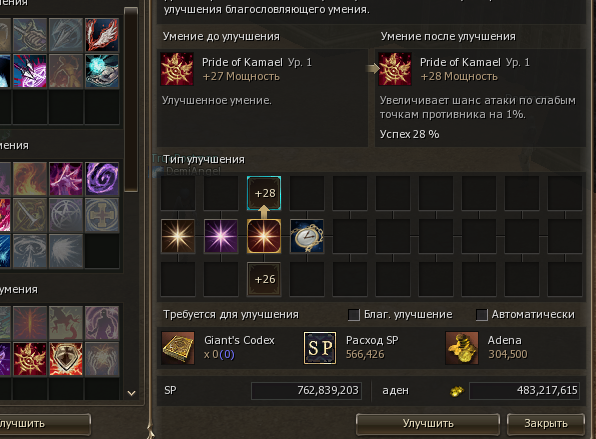Select the +28 enchant level slot
This screenshot has width=596, height=439.
(264, 193)
